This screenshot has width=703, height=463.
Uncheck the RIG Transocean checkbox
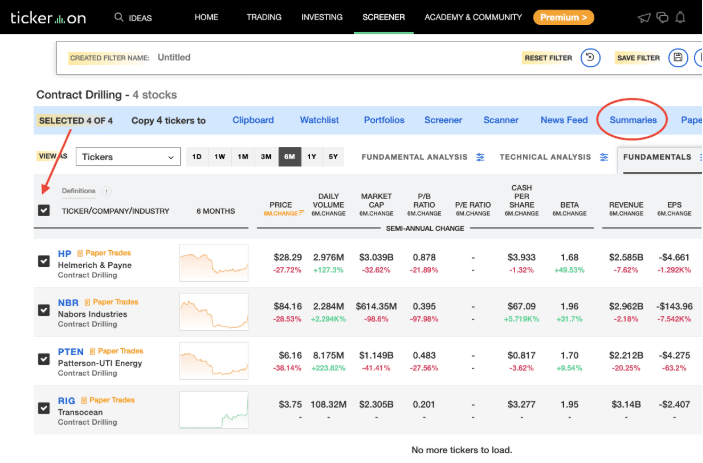click(x=44, y=408)
